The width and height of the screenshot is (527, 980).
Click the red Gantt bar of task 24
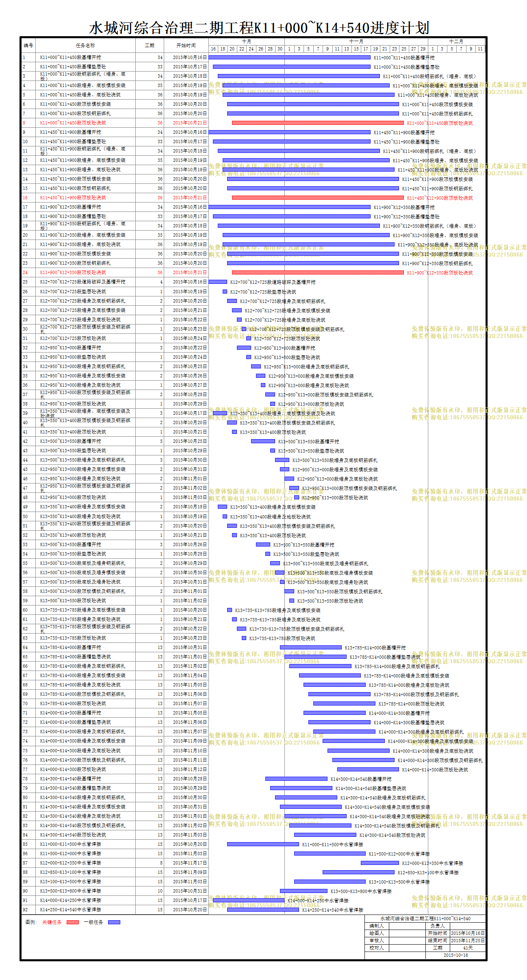pyautogui.click(x=318, y=272)
